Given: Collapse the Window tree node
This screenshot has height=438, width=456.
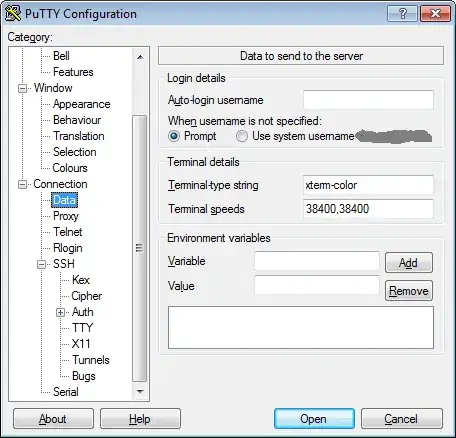Looking at the screenshot, I should [22, 88].
